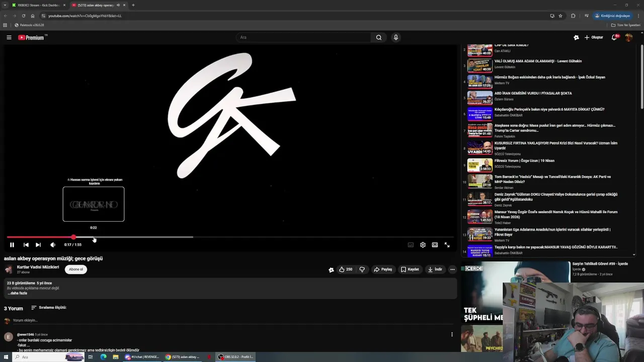This screenshot has width=644, height=362.
Task: Like the video with thumbs up
Action: [x=345, y=269]
